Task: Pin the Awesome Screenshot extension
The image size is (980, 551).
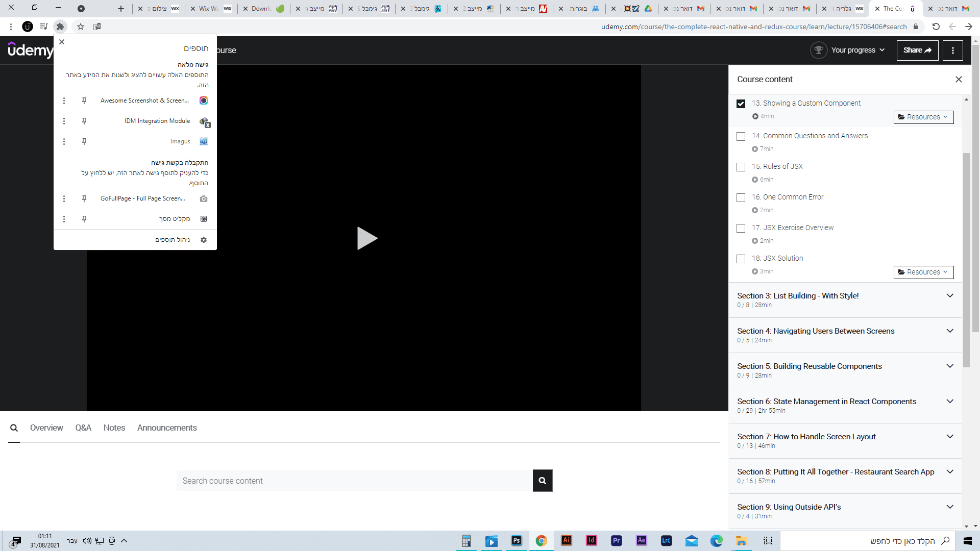Action: click(x=84, y=101)
